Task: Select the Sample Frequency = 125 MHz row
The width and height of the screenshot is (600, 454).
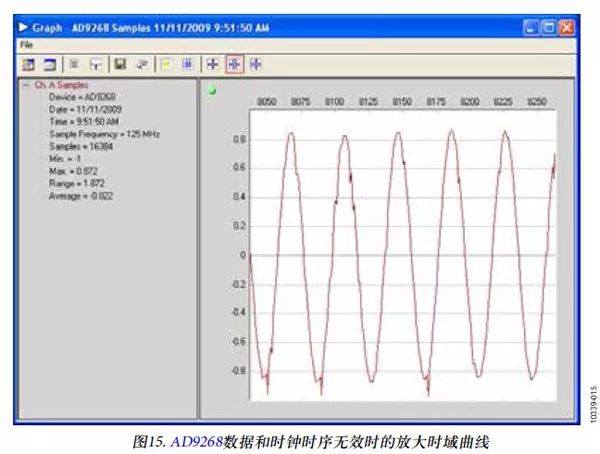Action: click(104, 134)
